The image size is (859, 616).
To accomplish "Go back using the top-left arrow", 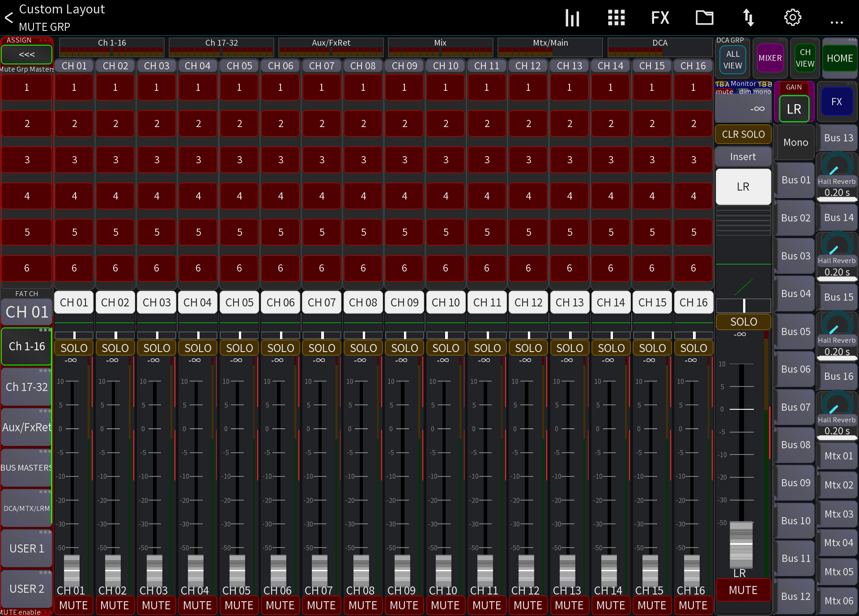I will click(x=9, y=18).
